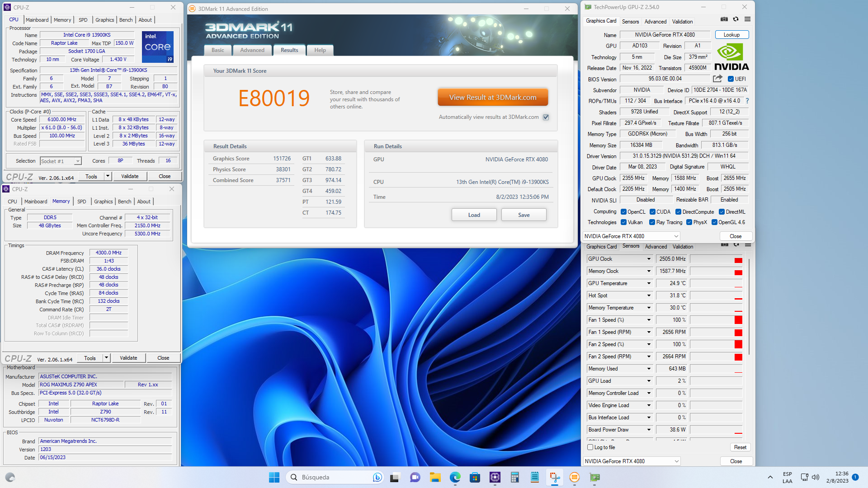Click the Lookup button in GPU-Z
The width and height of the screenshot is (868, 488).
pyautogui.click(x=731, y=35)
